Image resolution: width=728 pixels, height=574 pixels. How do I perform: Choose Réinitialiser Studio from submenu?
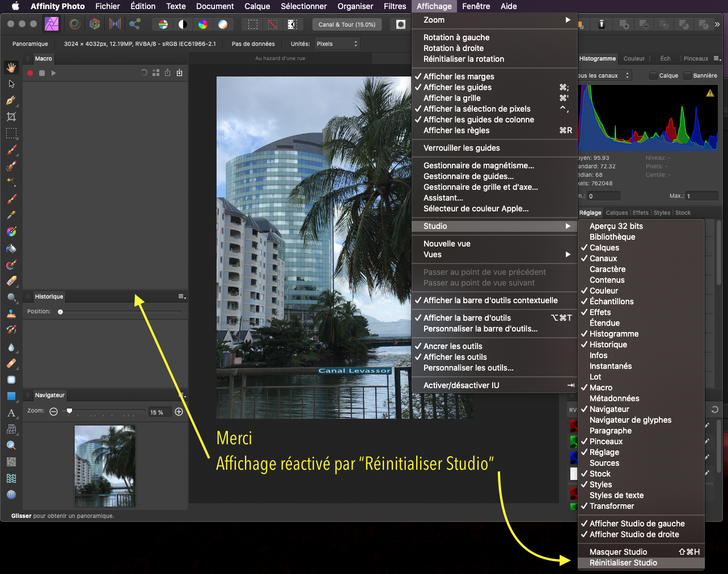tap(623, 563)
